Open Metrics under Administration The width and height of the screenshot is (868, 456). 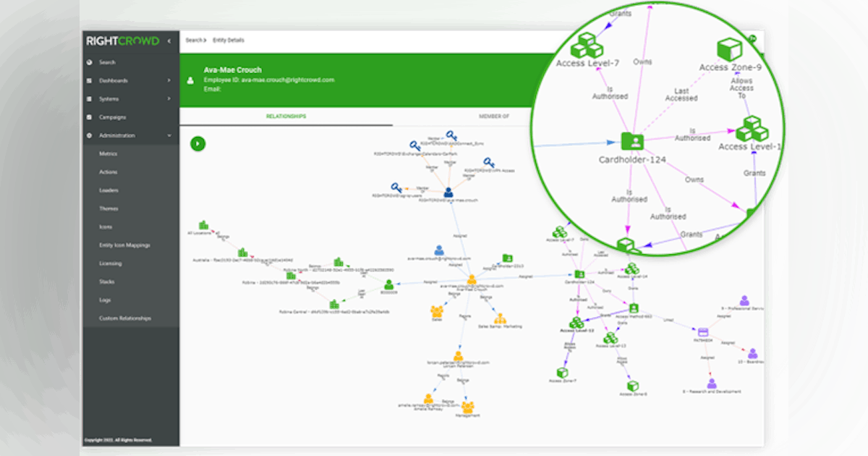109,154
